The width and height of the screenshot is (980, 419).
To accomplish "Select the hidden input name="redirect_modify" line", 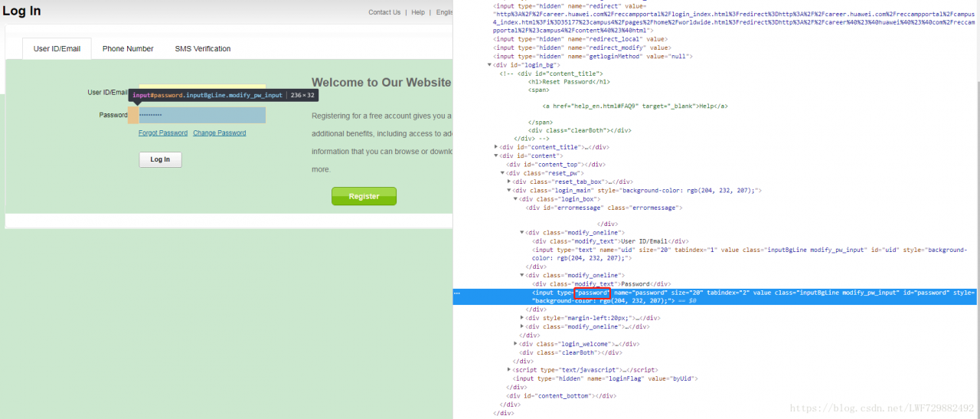I will tap(582, 47).
